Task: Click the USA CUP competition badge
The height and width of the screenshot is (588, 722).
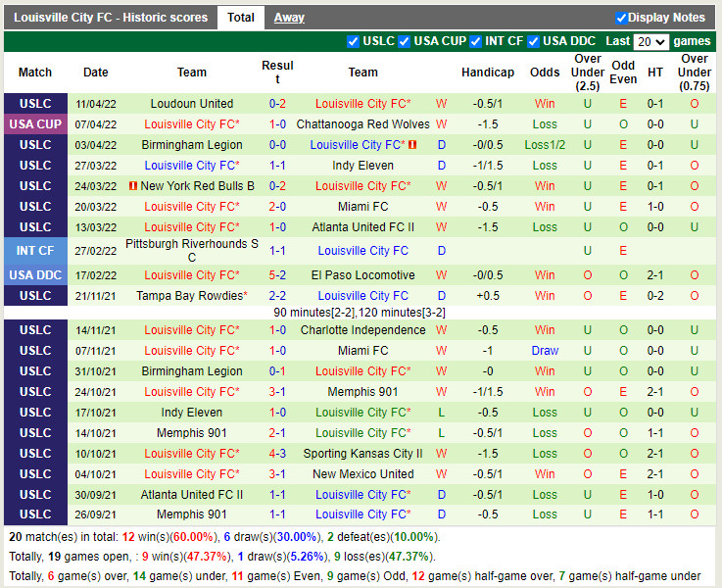Action: [x=35, y=124]
